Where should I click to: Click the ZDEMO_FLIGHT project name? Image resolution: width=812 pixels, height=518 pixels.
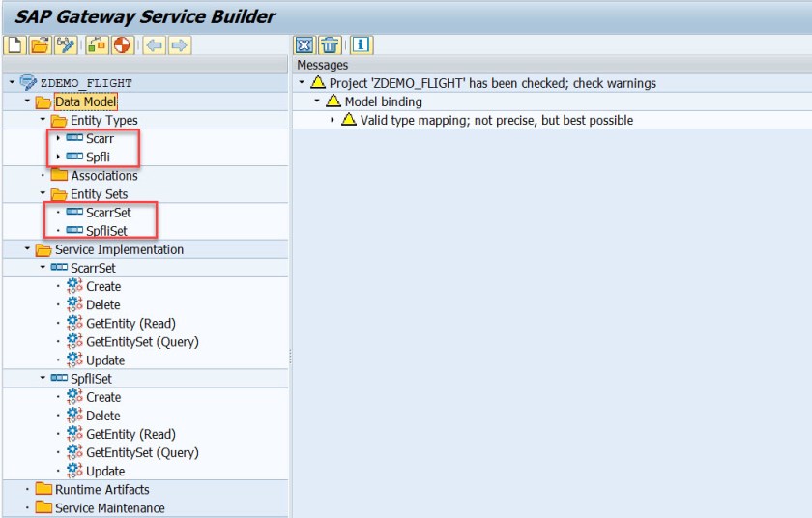pos(86,83)
